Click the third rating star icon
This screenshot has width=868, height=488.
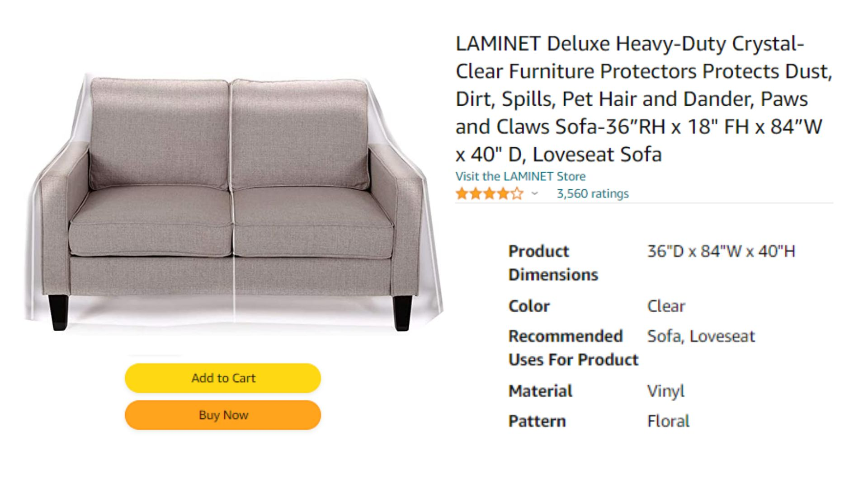click(x=489, y=194)
